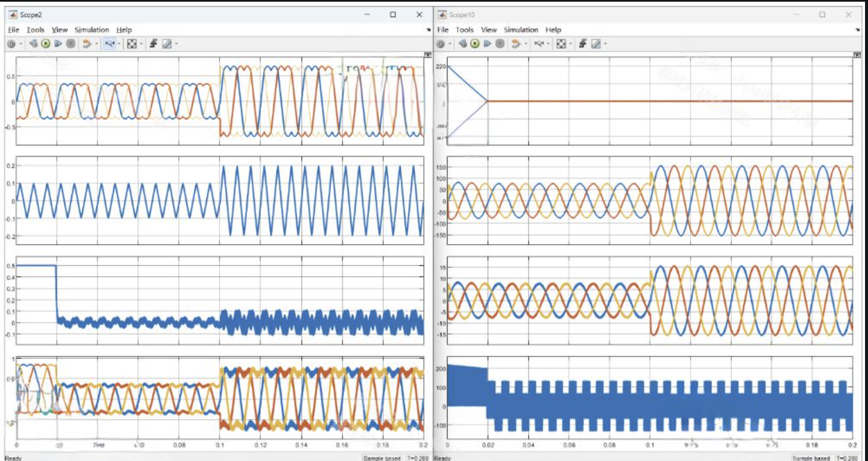The height and width of the screenshot is (461, 868).
Task: Expand Scale Axes dropdown arrow in Scope2
Action: (x=141, y=44)
